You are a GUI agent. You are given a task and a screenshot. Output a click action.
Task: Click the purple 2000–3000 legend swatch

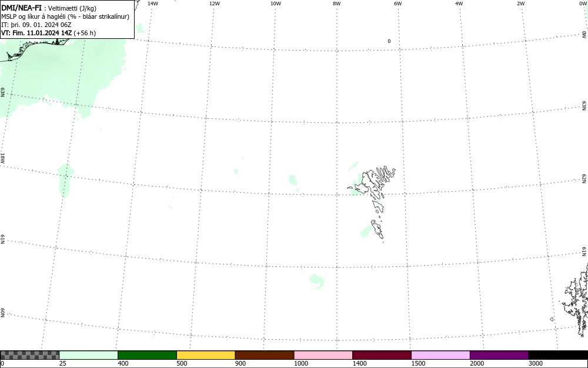click(499, 355)
